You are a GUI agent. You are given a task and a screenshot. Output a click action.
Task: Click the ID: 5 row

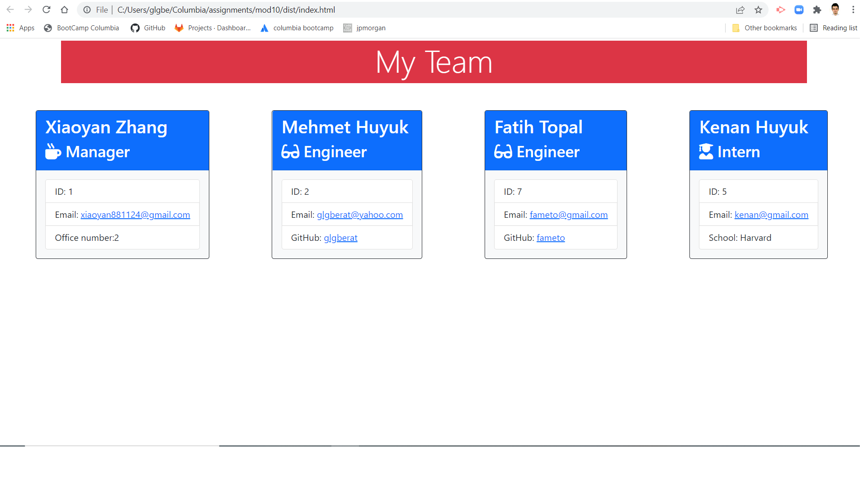(x=759, y=192)
